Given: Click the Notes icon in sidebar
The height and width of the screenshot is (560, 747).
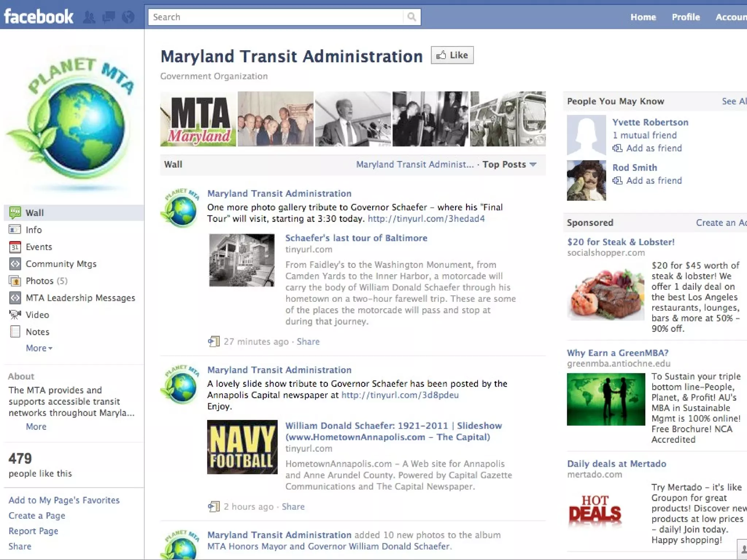Looking at the screenshot, I should pyautogui.click(x=15, y=332).
